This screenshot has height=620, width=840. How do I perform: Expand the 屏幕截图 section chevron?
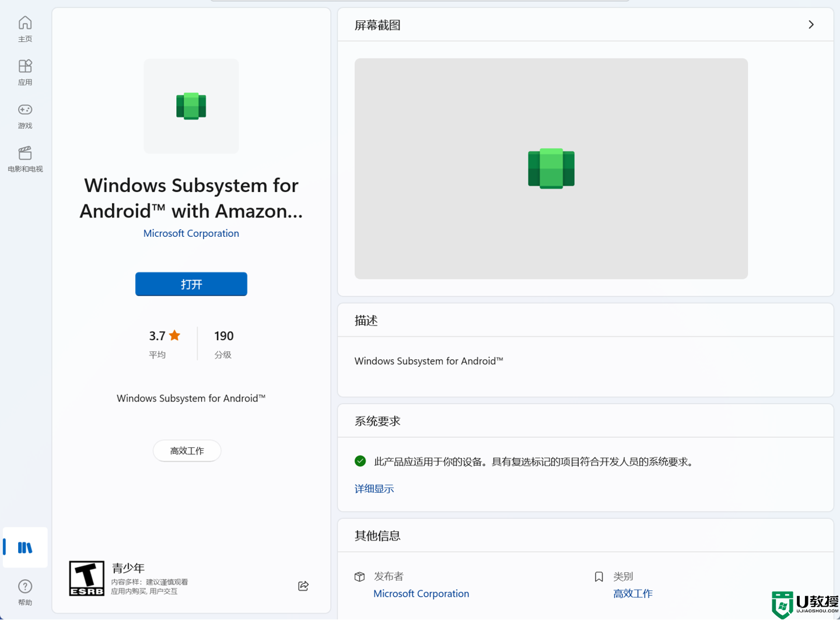(811, 24)
